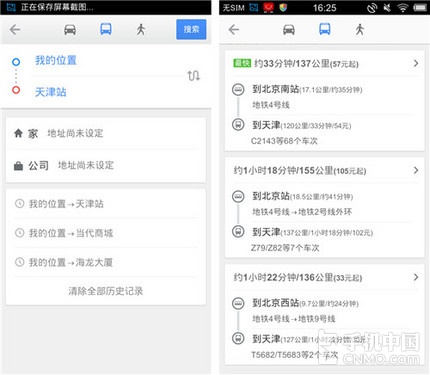Switch to walking tab on results screen
Viewport: 430px width, 375px height.
[360, 30]
